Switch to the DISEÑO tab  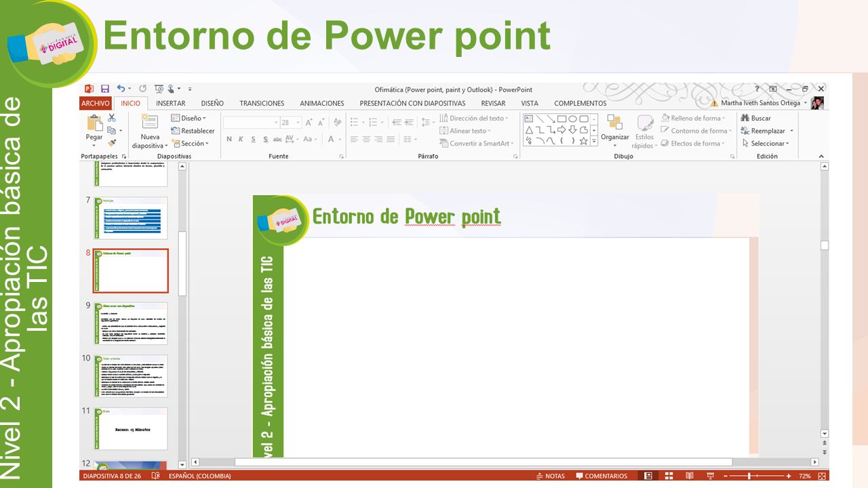click(x=212, y=103)
